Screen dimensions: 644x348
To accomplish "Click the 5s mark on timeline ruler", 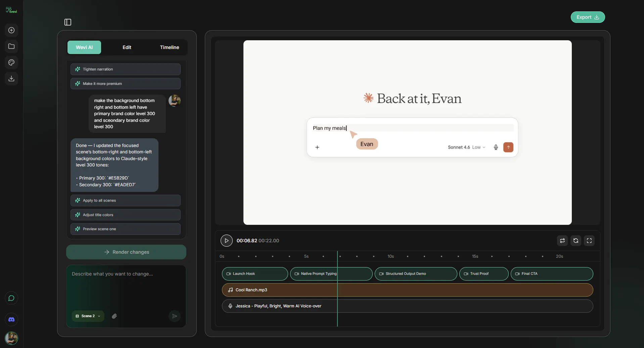I will [x=306, y=256].
